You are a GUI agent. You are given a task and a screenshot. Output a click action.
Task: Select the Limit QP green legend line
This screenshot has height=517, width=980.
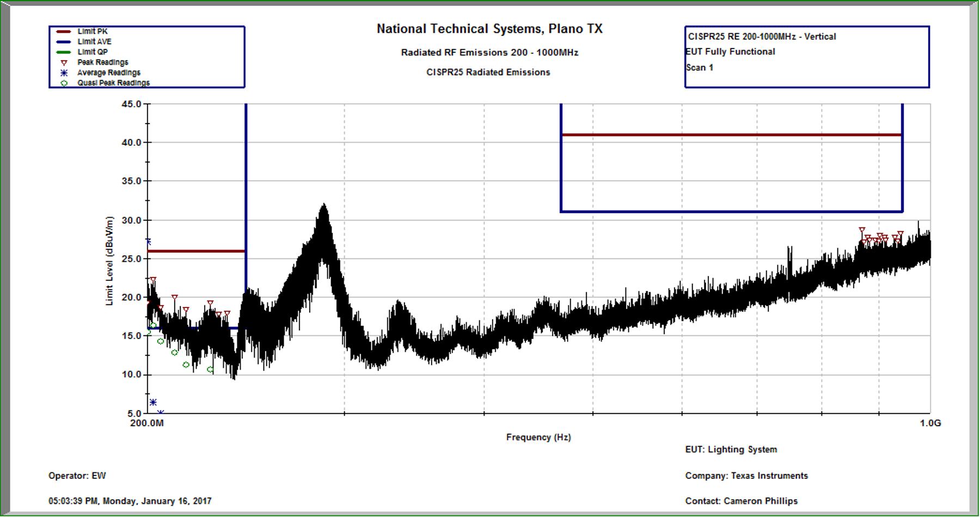point(64,52)
